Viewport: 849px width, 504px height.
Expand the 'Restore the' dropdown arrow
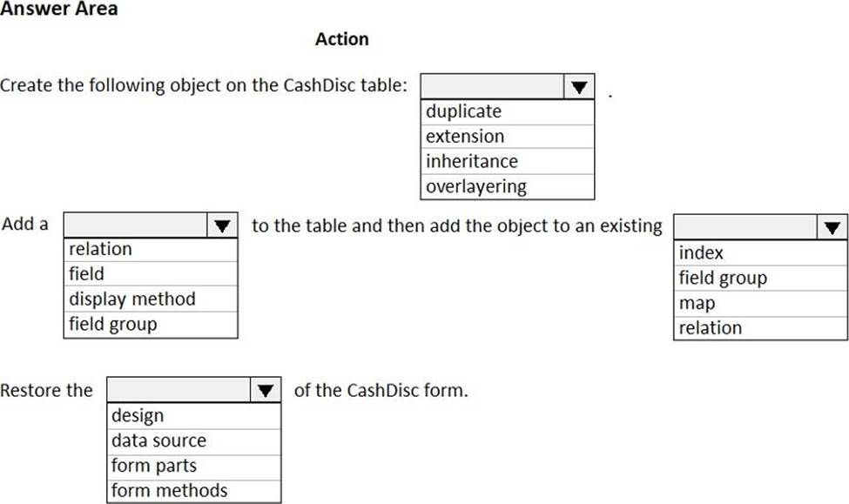pyautogui.click(x=266, y=391)
